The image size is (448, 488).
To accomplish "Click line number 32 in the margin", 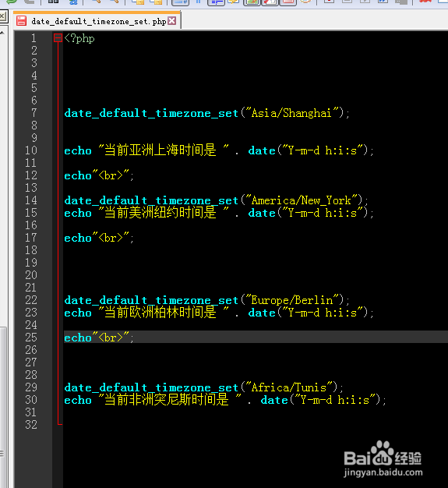I will 31,425.
